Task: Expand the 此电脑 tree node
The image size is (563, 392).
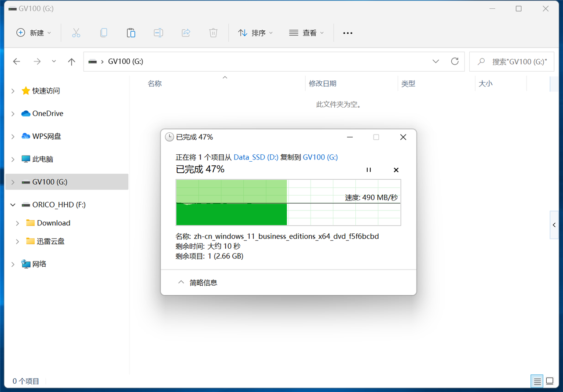Action: click(x=13, y=159)
